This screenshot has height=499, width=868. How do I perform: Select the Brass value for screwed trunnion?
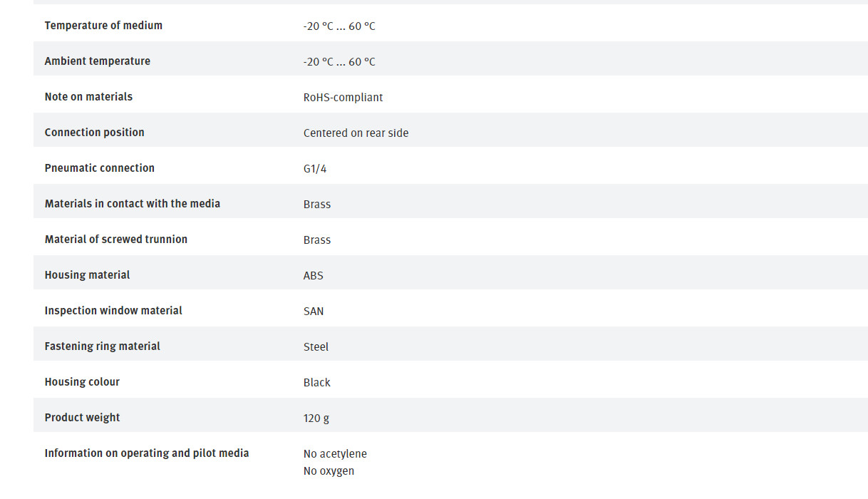point(317,240)
